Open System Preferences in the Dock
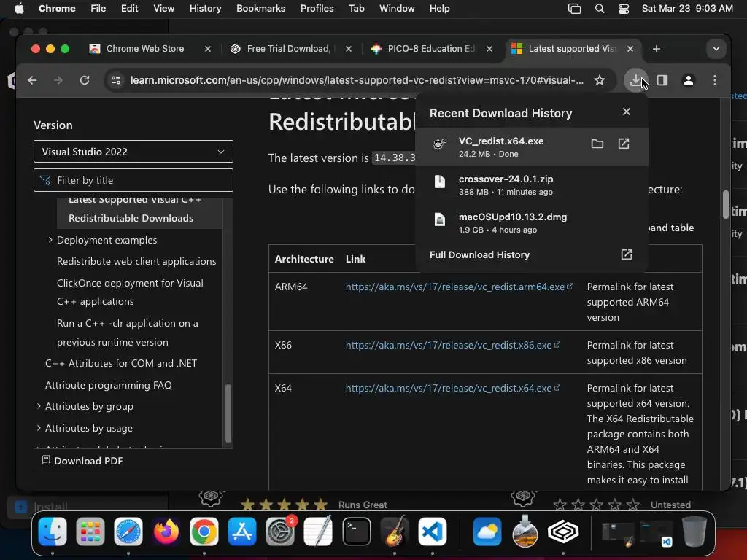 click(280, 532)
